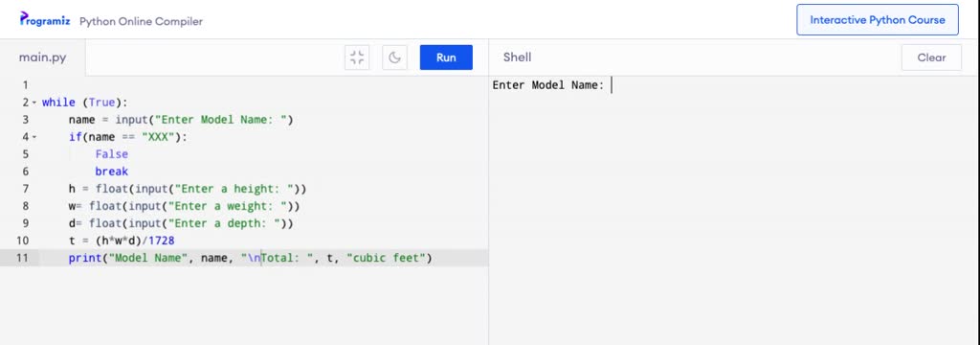The height and width of the screenshot is (345, 980).
Task: Click the 'print' keyword on line 11
Action: 85,258
